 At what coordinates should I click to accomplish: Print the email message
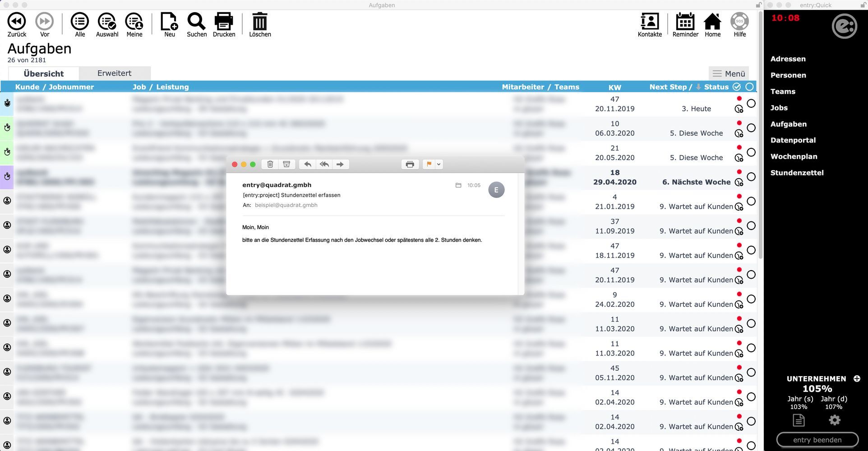(x=410, y=164)
